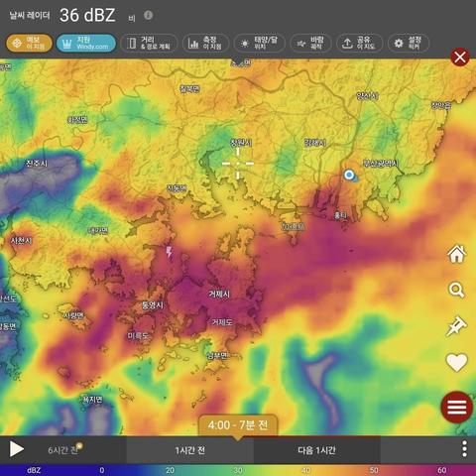
Task: Open the red hamburger menu button
Action: point(457,408)
